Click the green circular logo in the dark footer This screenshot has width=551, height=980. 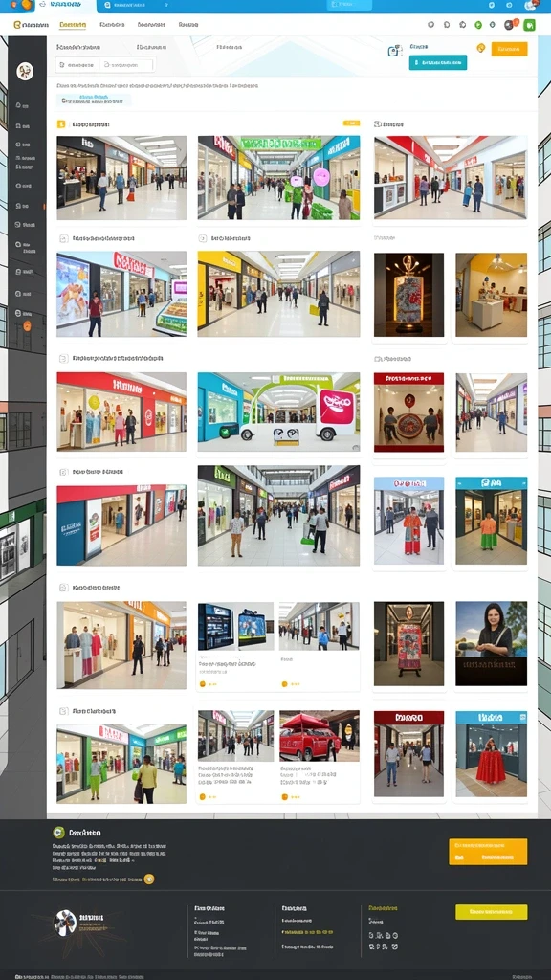click(x=58, y=832)
